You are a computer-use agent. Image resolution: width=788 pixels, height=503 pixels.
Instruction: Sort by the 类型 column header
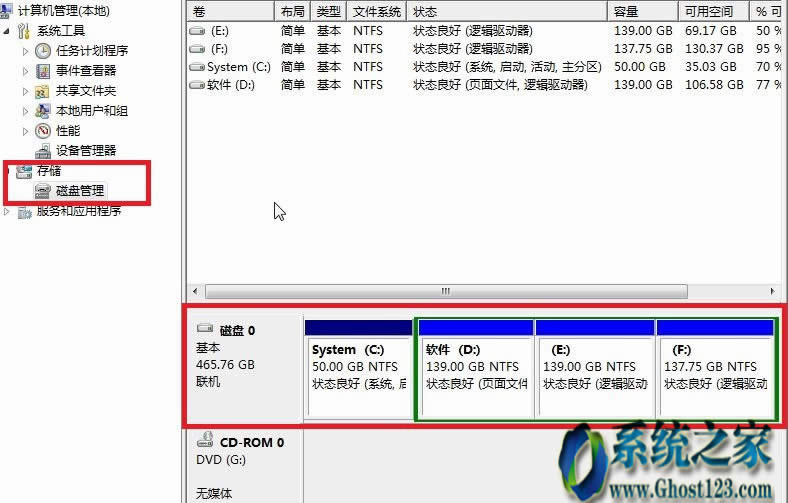pos(329,11)
